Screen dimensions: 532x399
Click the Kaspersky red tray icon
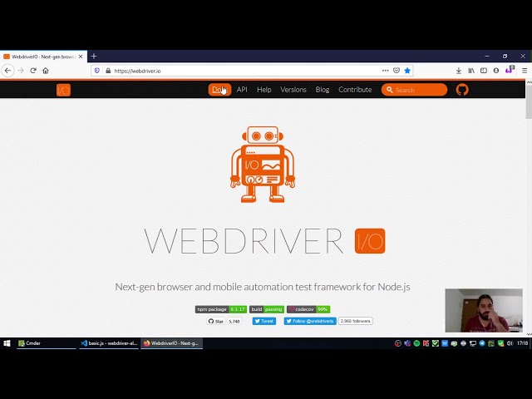(x=426, y=343)
